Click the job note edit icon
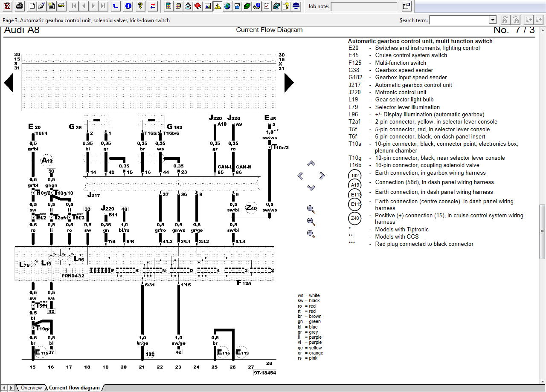Screen dimensions: 546x392 pyautogui.click(x=407, y=6)
